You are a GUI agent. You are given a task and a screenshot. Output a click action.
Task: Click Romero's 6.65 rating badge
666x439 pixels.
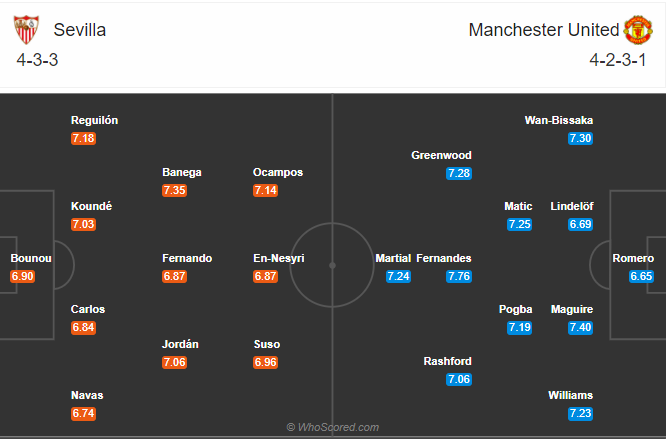[x=641, y=276]
